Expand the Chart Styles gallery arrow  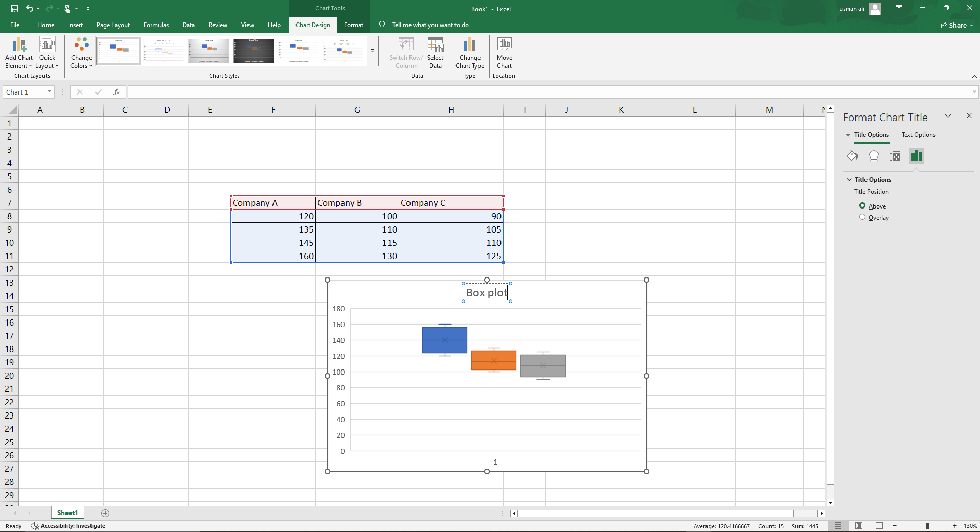[x=372, y=51]
